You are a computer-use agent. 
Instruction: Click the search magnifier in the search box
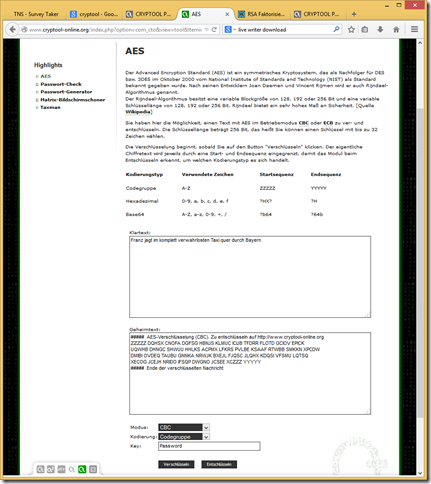coord(336,29)
